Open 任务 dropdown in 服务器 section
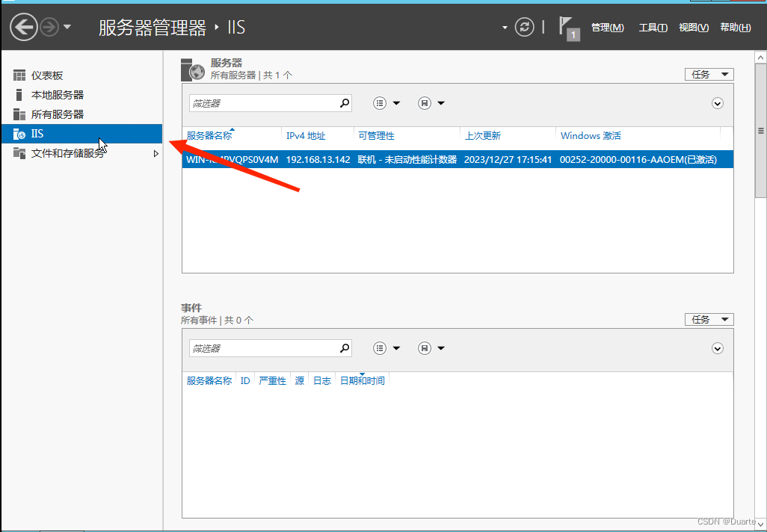Image resolution: width=767 pixels, height=532 pixels. (709, 74)
